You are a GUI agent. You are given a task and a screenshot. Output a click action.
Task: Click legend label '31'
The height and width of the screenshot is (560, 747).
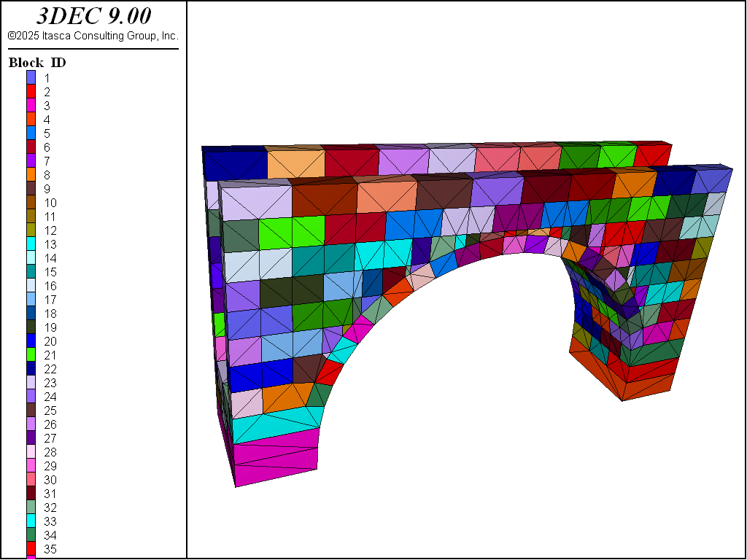50,494
